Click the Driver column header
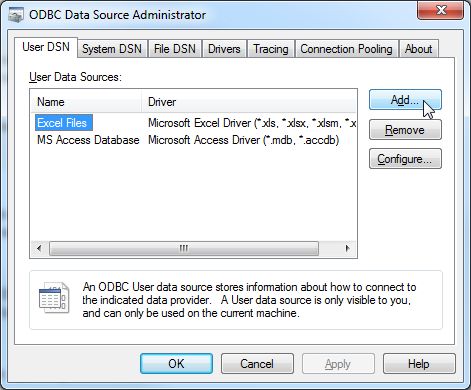Image resolution: width=471 pixels, height=390 pixels. point(249,102)
